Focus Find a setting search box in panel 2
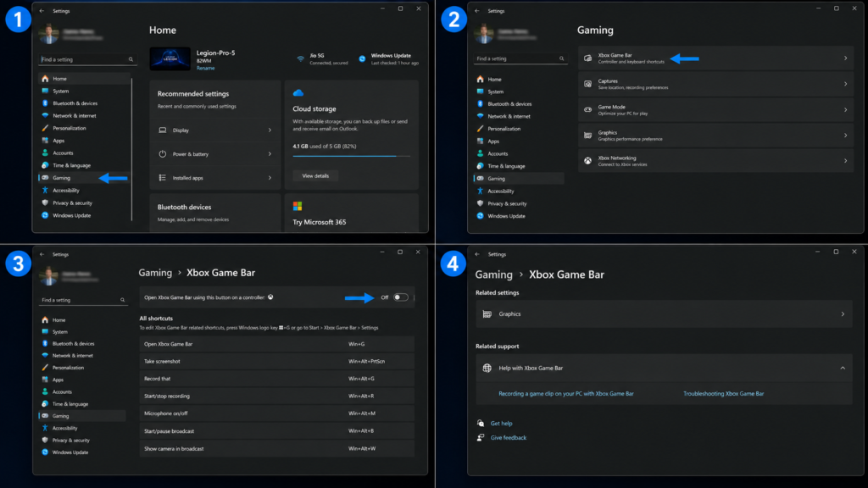 point(520,58)
